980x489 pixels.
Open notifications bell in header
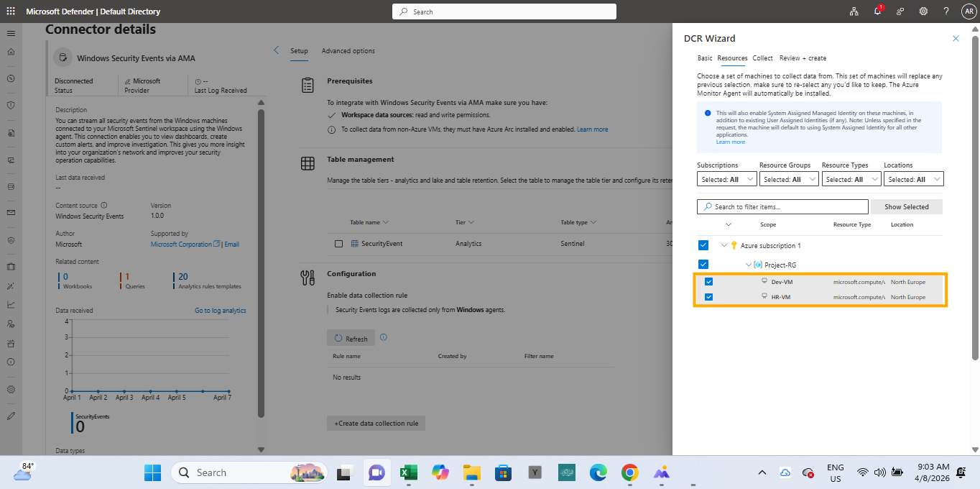[877, 12]
